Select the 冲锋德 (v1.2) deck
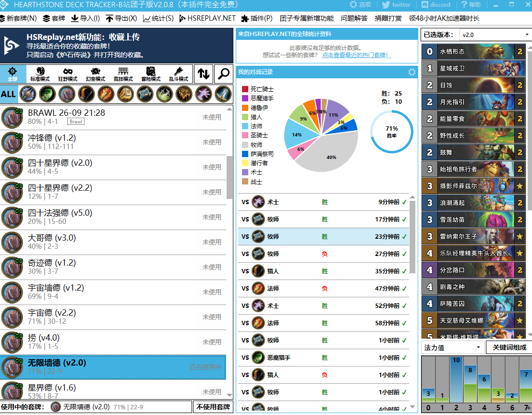Viewport: 532px width, 415px height. tap(113, 142)
